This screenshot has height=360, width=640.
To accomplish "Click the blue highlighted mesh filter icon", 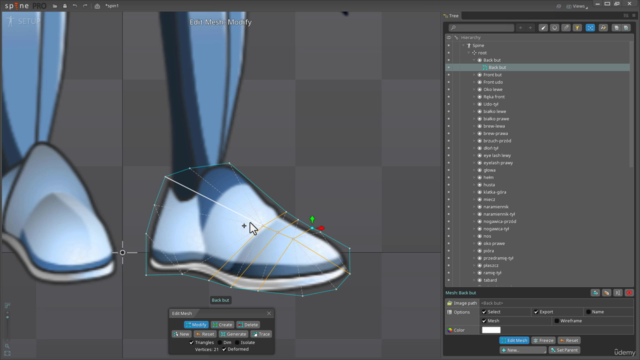I will [x=590, y=28].
